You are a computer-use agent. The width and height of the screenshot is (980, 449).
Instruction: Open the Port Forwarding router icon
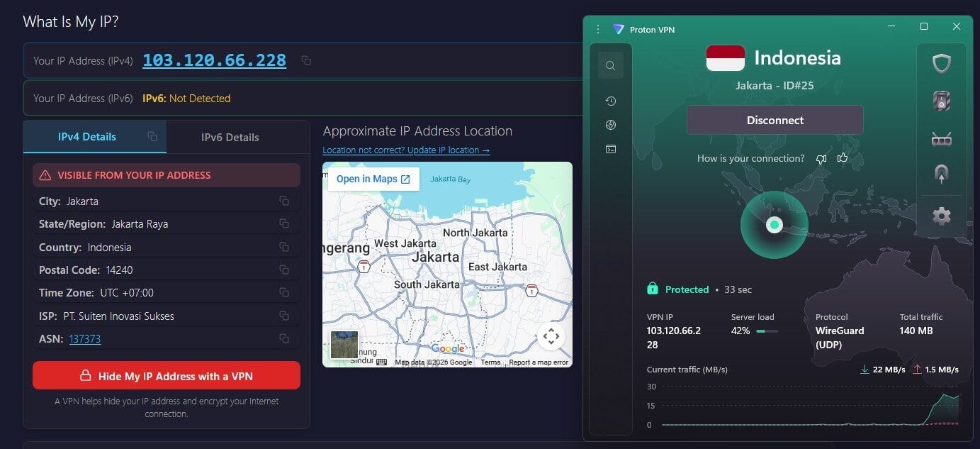[x=941, y=139]
